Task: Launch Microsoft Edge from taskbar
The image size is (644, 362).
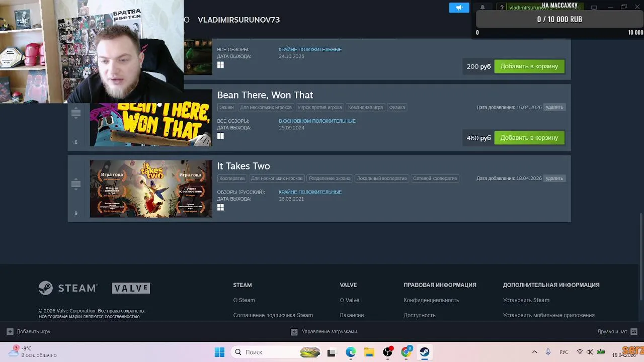Action: [351, 352]
